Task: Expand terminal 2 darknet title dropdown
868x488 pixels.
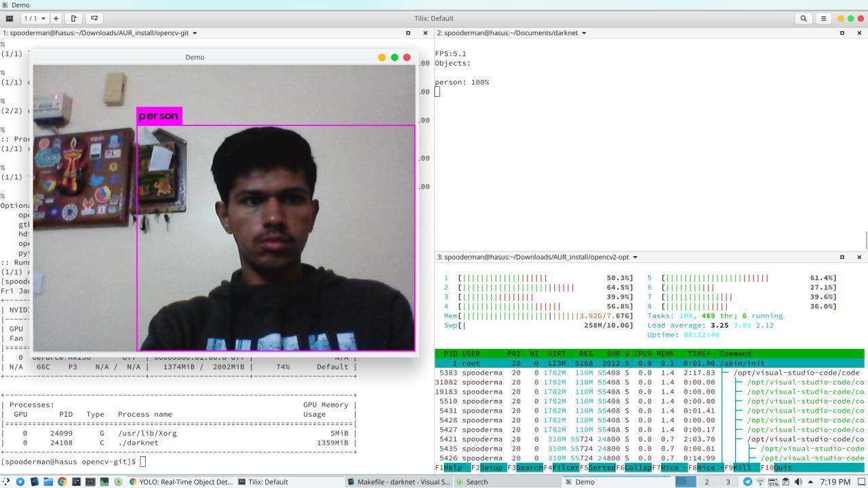Action: [x=584, y=33]
